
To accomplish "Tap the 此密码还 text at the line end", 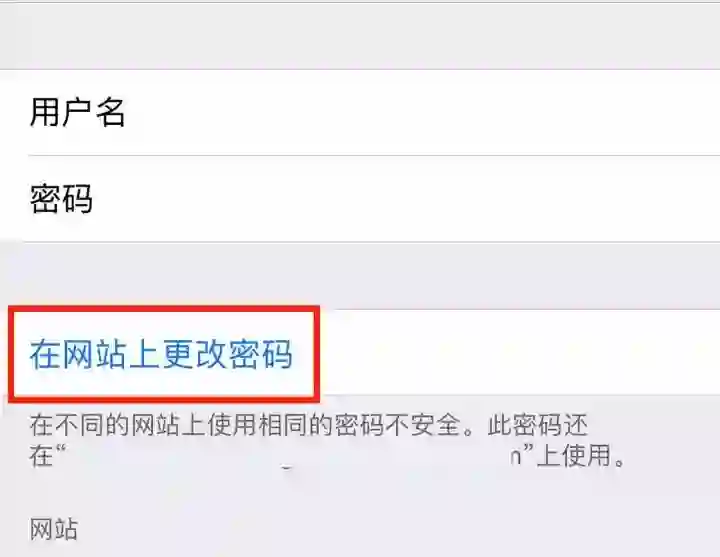I will point(538,425).
